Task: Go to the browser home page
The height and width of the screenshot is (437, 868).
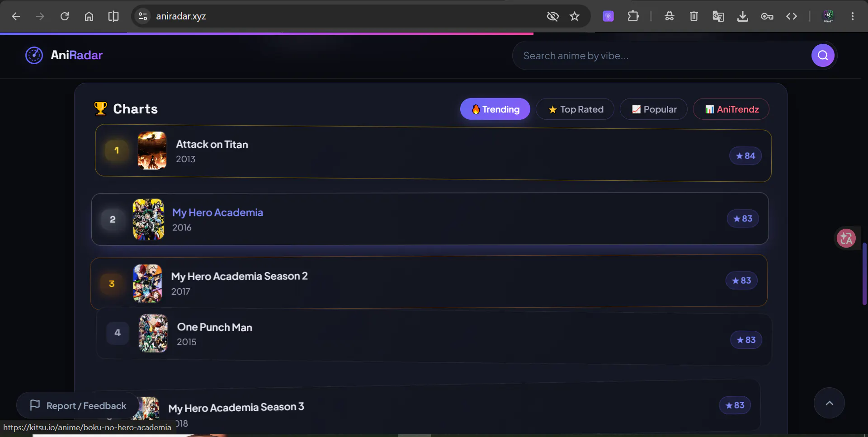Action: coord(89,16)
